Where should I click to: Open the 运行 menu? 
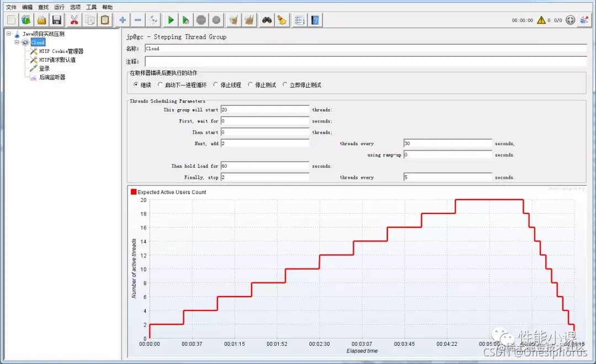pyautogui.click(x=59, y=7)
